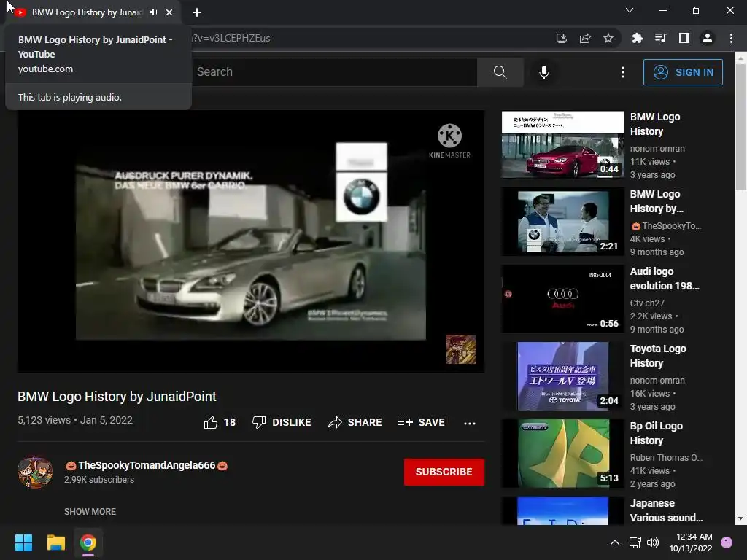This screenshot has width=747, height=560.
Task: Open the Chrome profile icon
Action: coord(708,38)
